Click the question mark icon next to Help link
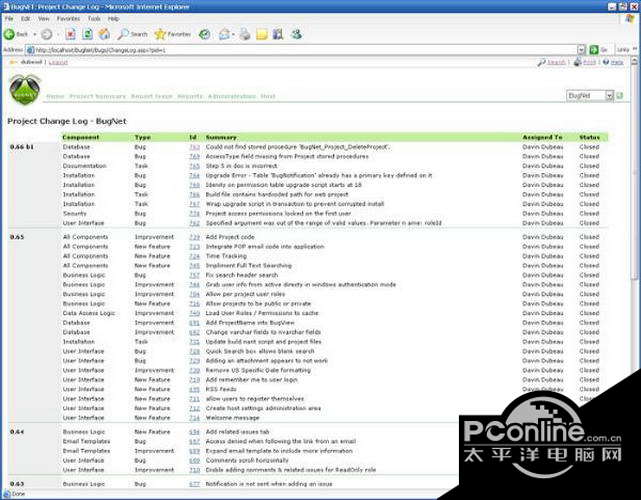 pyautogui.click(x=606, y=62)
